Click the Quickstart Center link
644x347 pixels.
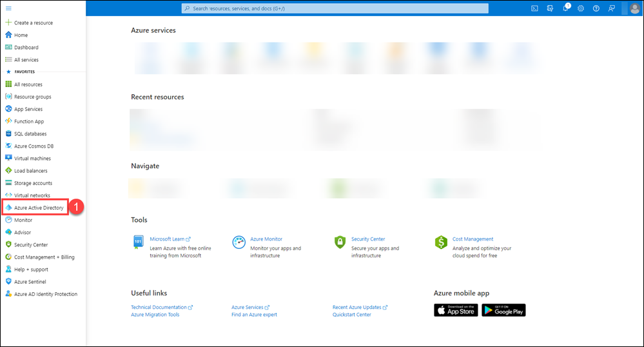[351, 315]
